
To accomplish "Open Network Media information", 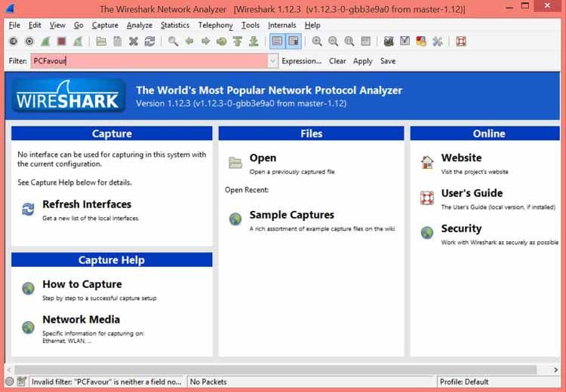I will [x=81, y=320].
